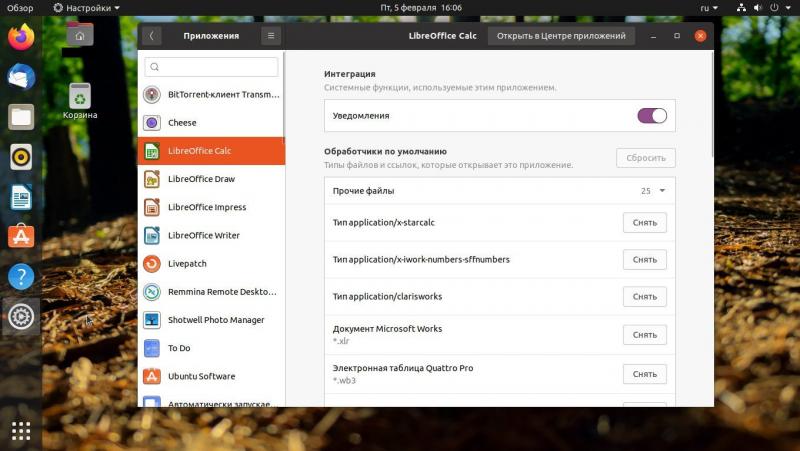
Task: Select LibreOffice Draw in the applications list
Action: click(210, 179)
